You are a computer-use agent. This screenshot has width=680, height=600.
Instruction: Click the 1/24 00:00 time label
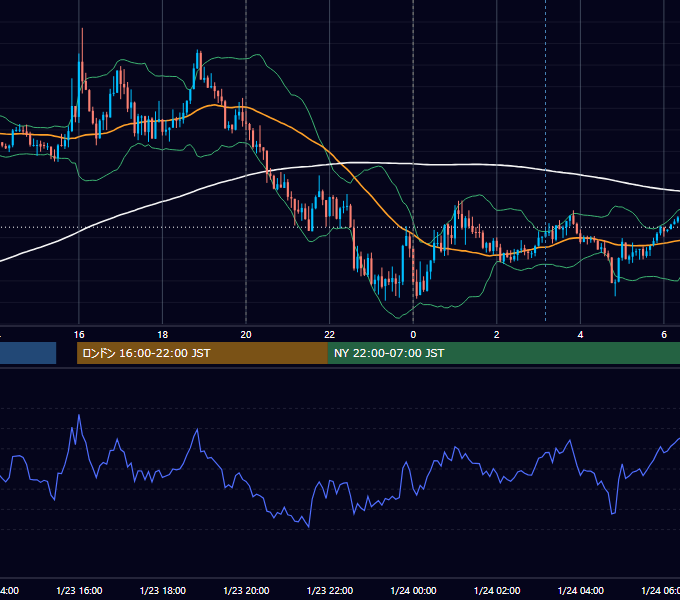[x=413, y=590]
